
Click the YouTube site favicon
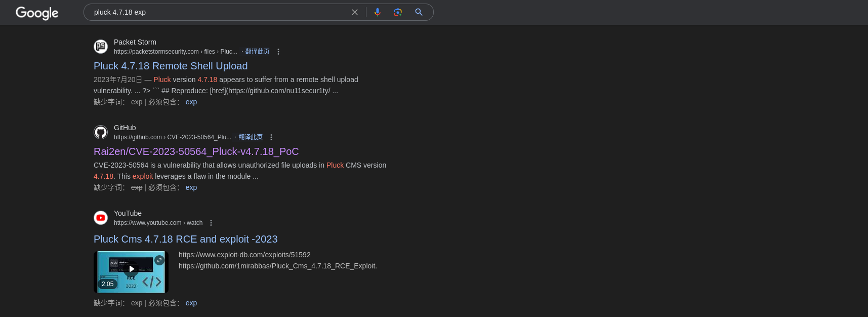101,218
